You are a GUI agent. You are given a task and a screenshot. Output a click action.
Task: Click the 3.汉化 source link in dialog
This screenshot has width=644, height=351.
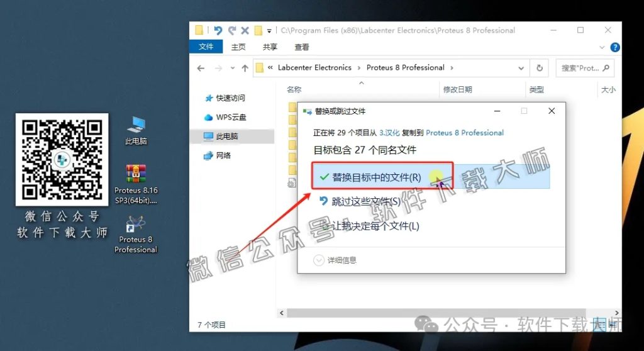pos(389,133)
